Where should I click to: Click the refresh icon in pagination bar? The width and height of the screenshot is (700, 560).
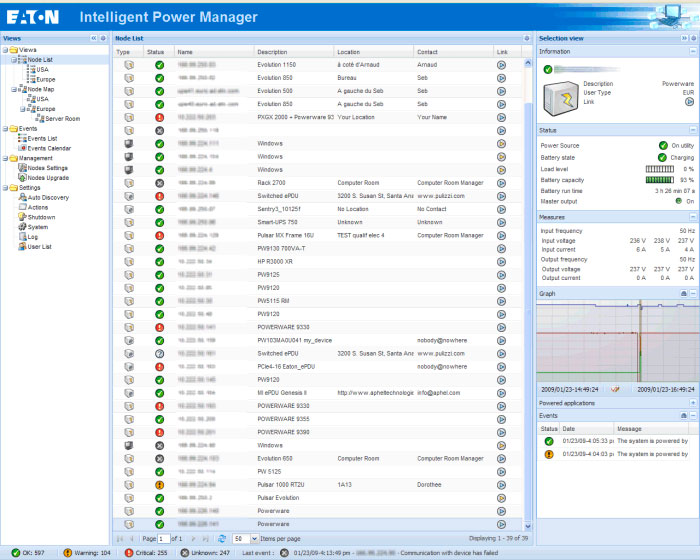222,539
